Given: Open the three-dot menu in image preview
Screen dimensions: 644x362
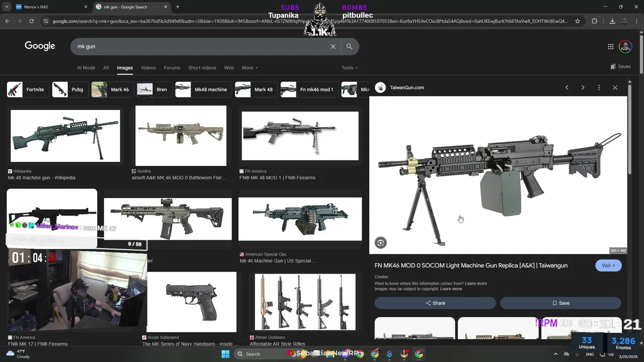Looking at the screenshot, I should 599,87.
